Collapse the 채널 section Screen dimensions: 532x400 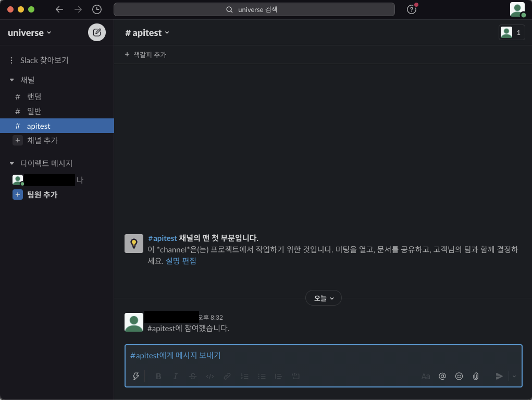coord(12,80)
